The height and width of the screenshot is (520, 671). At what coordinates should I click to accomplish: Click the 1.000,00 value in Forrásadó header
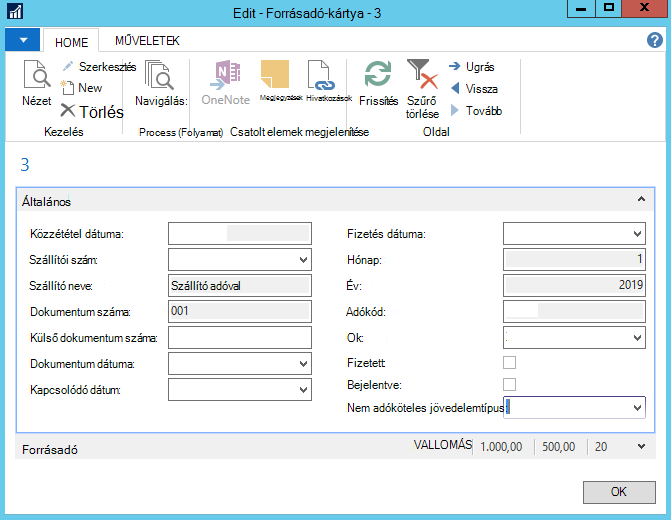pos(501,447)
